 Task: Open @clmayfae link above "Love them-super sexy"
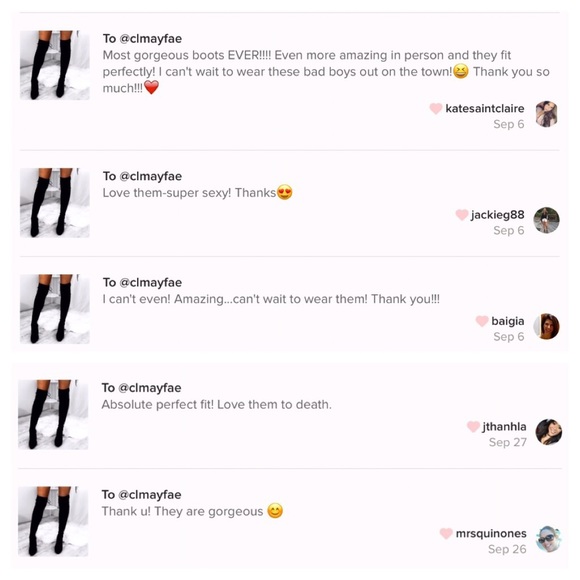151,176
